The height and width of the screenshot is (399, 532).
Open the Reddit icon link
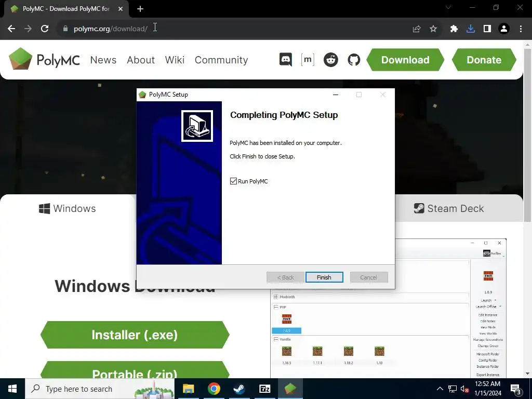(330, 60)
